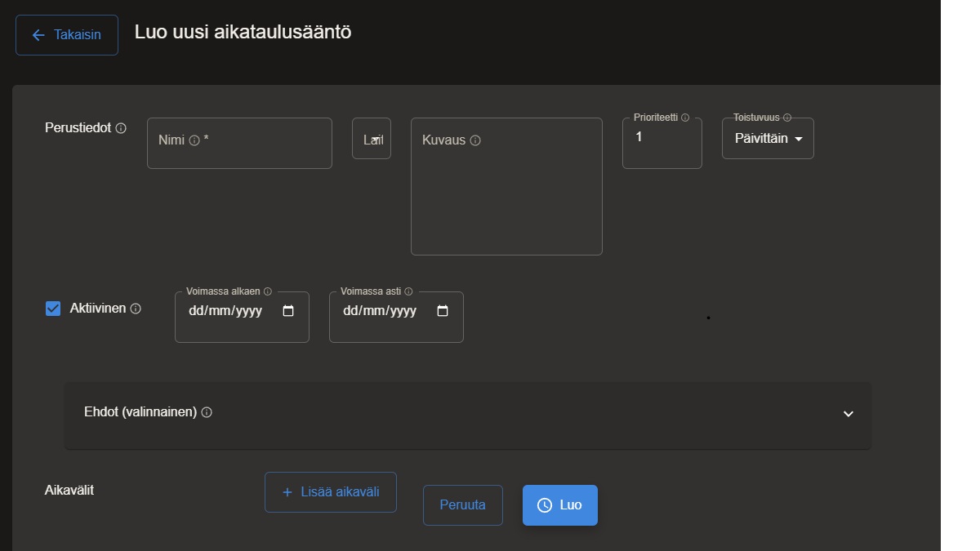The image size is (980, 551).
Task: Click the info icon next to Perustiedot
Action: tap(121, 129)
